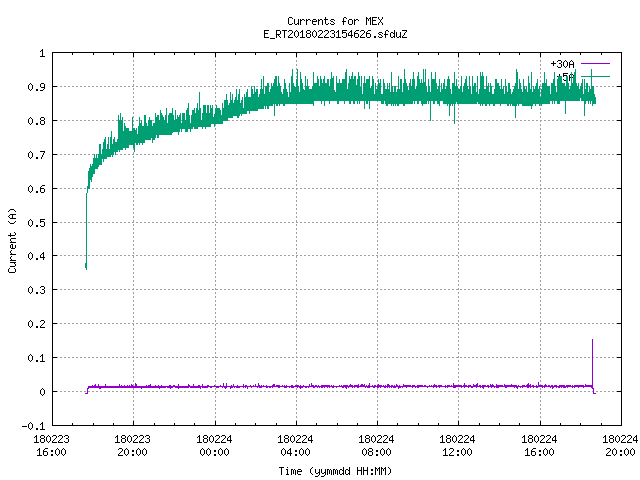Viewport: 640px width, 480px height.
Task: Click the x-axis tick 180224 00:00
Action: click(214, 446)
